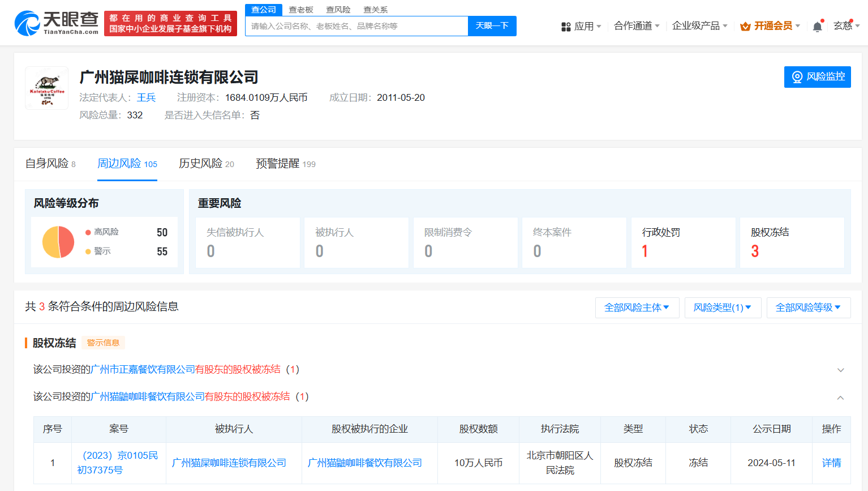
Task: Click the 天眼一下 search button
Action: pos(492,26)
